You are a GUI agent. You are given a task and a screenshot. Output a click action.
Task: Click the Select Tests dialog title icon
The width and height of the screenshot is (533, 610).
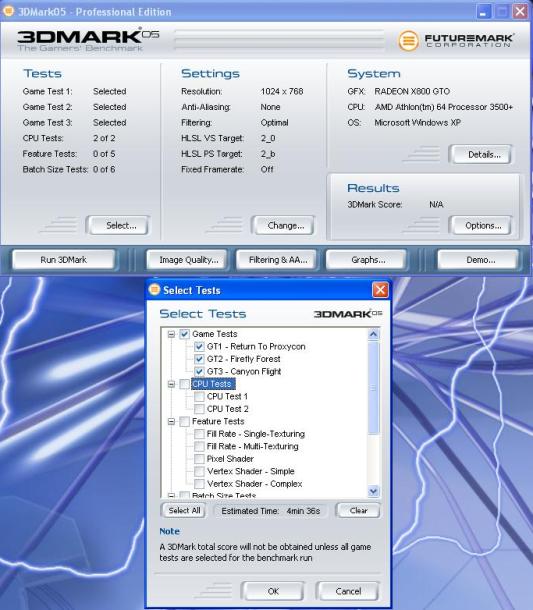pos(154,290)
